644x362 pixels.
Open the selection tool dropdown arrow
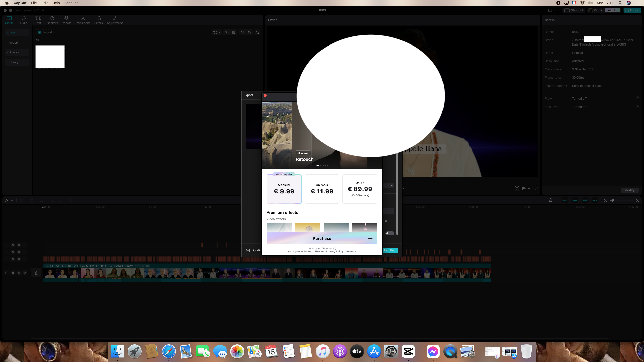pos(12,201)
